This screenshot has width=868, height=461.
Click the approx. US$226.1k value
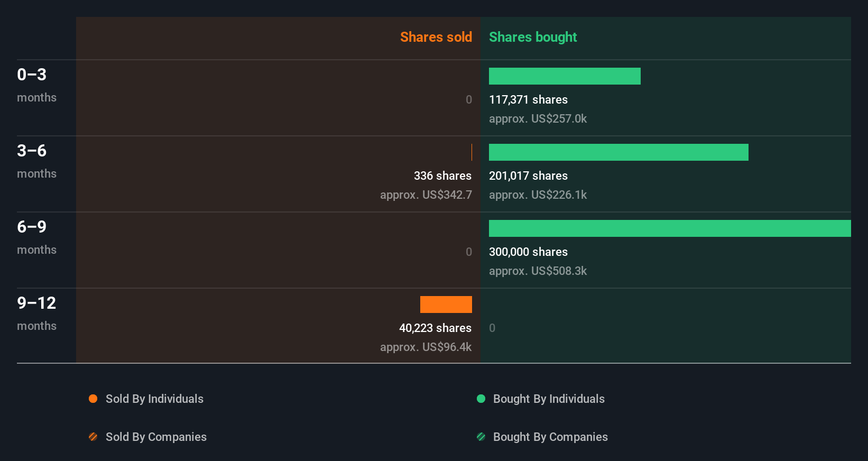(538, 195)
